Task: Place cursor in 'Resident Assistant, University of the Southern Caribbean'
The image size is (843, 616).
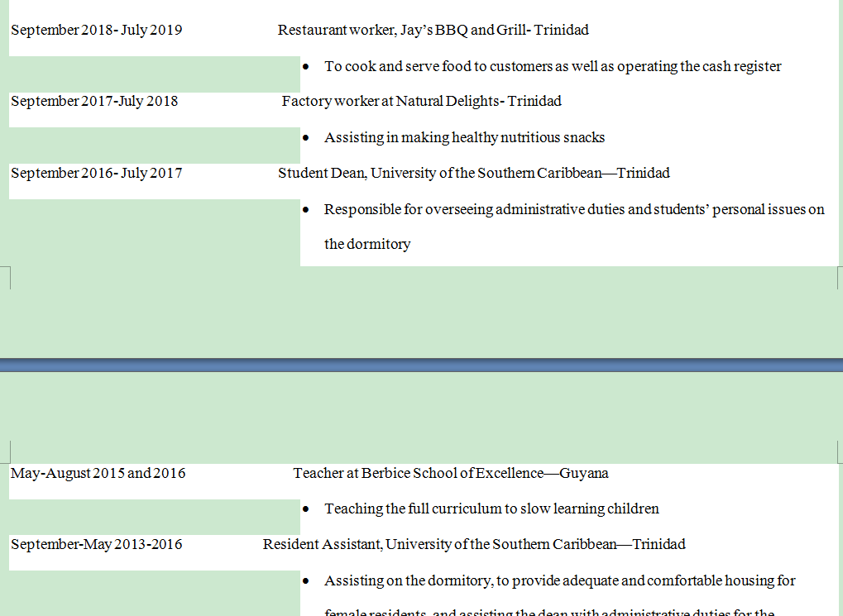Action: 474,545
